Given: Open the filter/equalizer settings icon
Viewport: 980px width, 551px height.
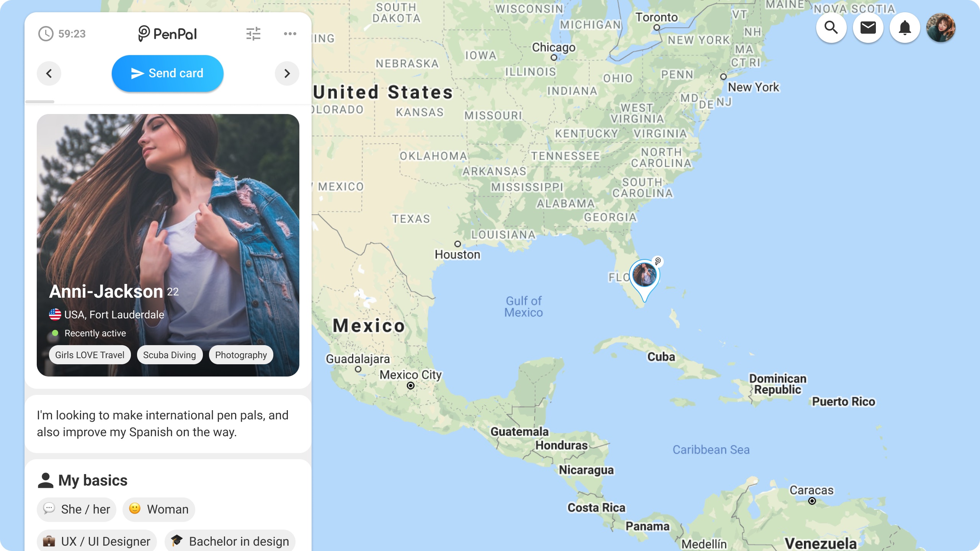Looking at the screenshot, I should pyautogui.click(x=253, y=32).
